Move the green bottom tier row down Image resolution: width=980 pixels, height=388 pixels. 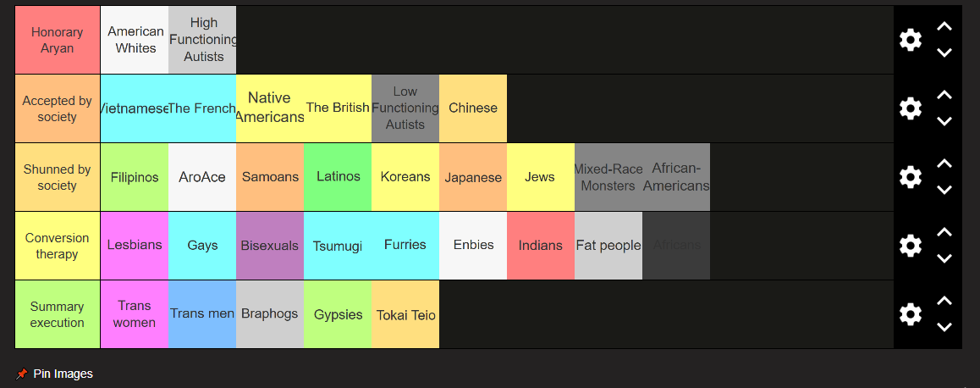pyautogui.click(x=944, y=327)
